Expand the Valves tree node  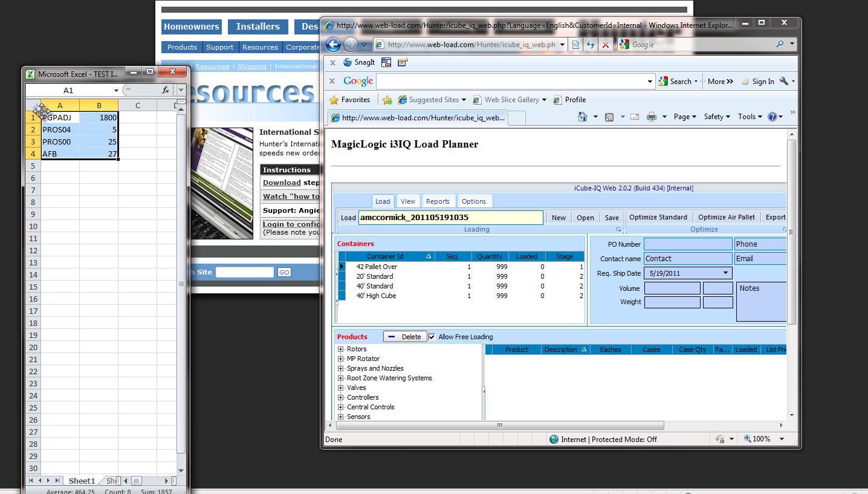click(x=341, y=388)
